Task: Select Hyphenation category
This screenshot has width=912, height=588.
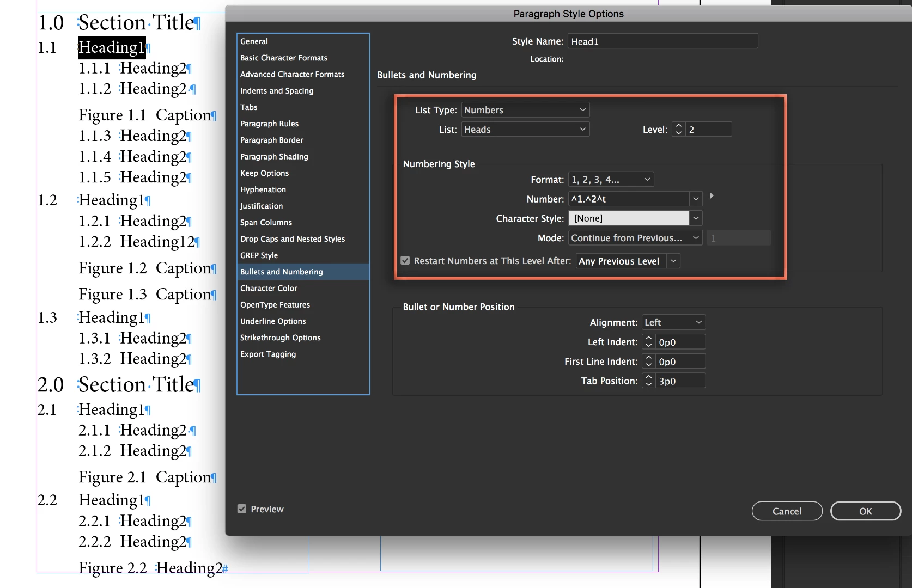Action: 303,189
